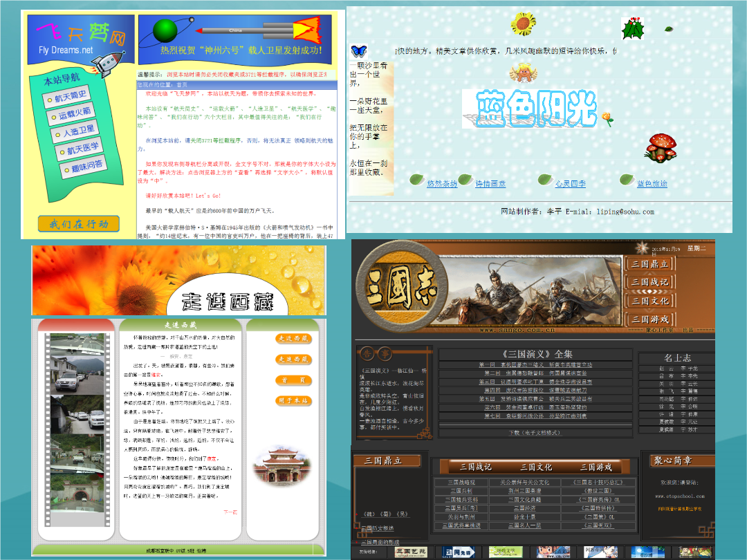Open chapter 第二回 of 三国演义
This screenshot has width=747, height=560.
coord(535,373)
